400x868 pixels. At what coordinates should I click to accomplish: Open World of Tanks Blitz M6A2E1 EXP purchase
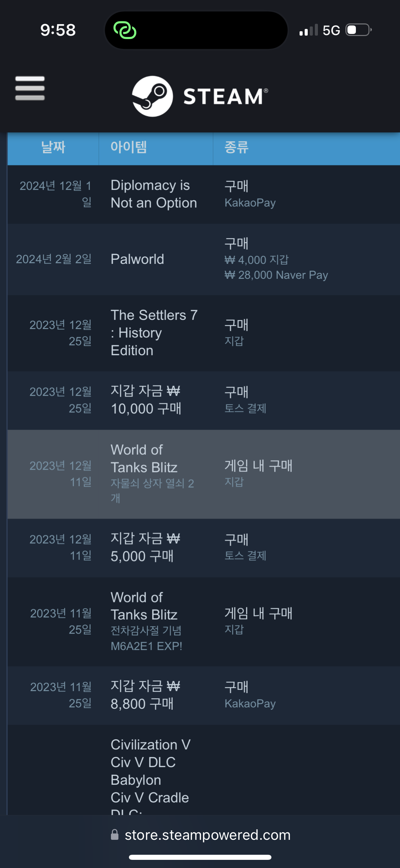(x=204, y=621)
